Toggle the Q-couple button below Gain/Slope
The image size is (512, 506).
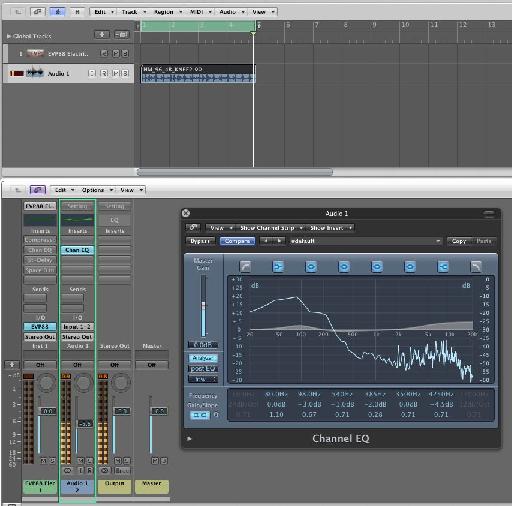(x=200, y=415)
